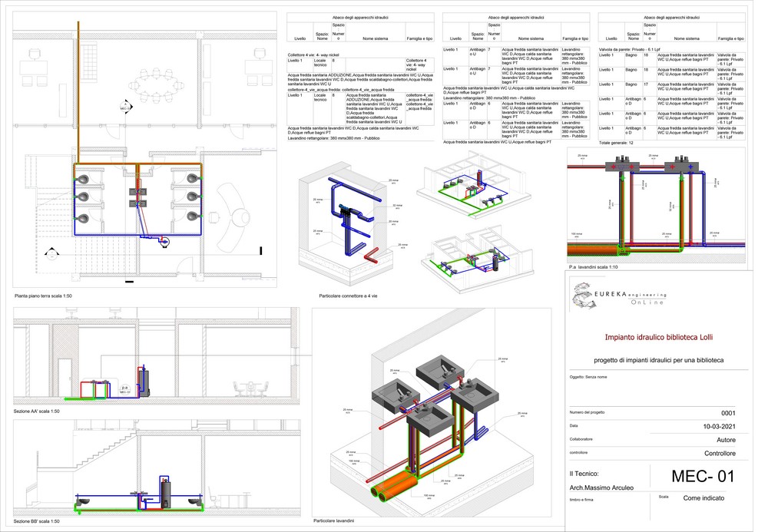Select the title 'Impianto idraulico biblioteca Lolli'
768x532 pixels.
pos(658,337)
